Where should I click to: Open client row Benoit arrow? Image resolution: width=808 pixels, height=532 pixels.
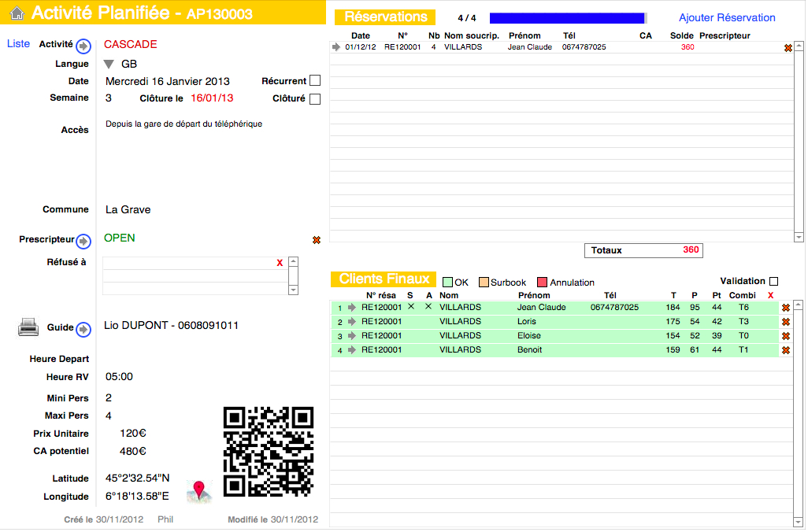[x=352, y=350]
